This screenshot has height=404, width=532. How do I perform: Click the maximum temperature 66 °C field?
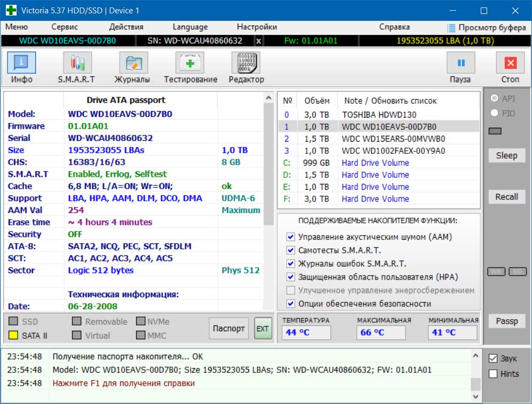(381, 332)
